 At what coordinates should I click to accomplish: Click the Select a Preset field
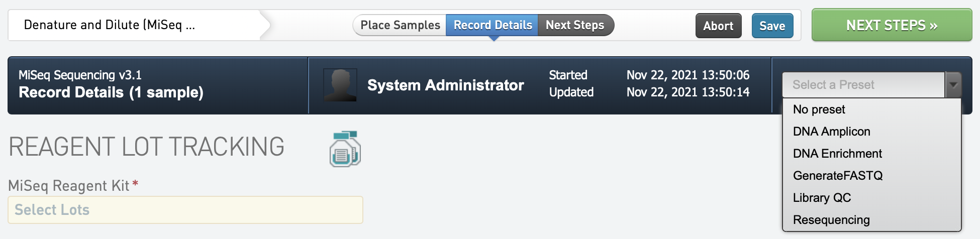coord(863,85)
